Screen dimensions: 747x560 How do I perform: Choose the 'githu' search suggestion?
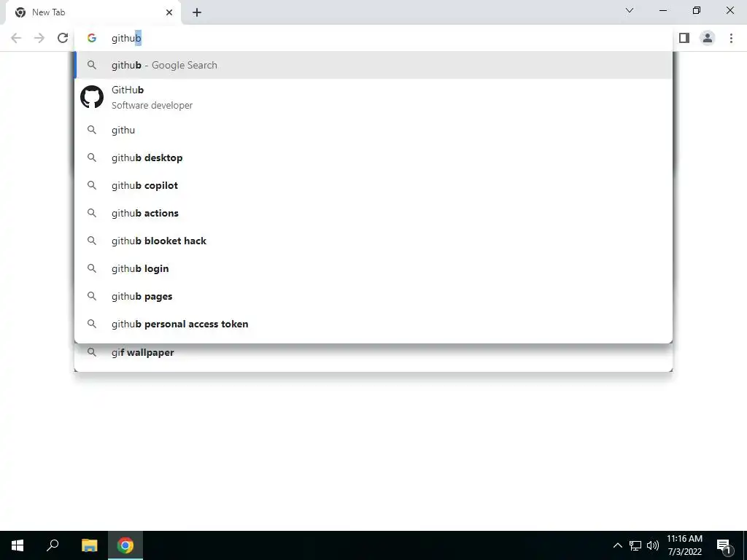373,130
